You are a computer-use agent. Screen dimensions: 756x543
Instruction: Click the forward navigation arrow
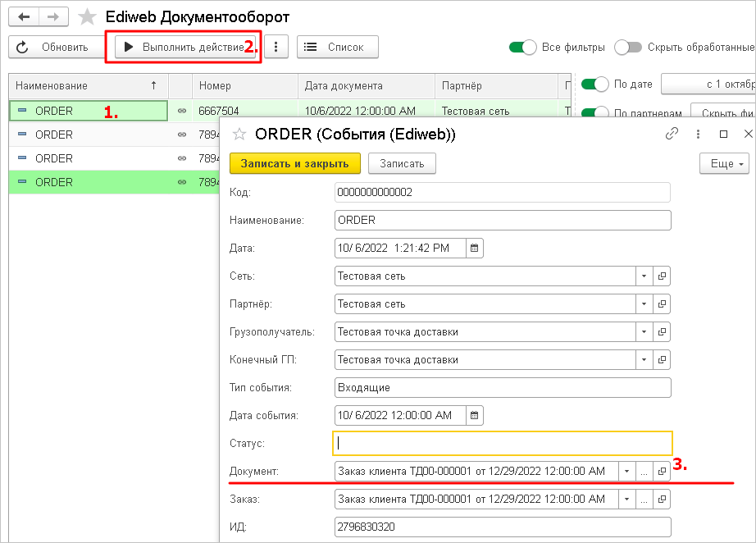(x=53, y=16)
